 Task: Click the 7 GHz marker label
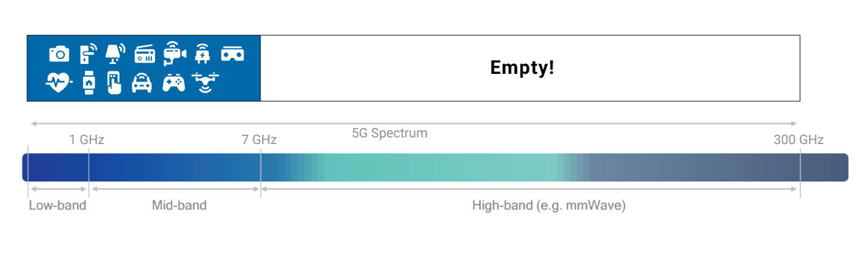(x=259, y=140)
